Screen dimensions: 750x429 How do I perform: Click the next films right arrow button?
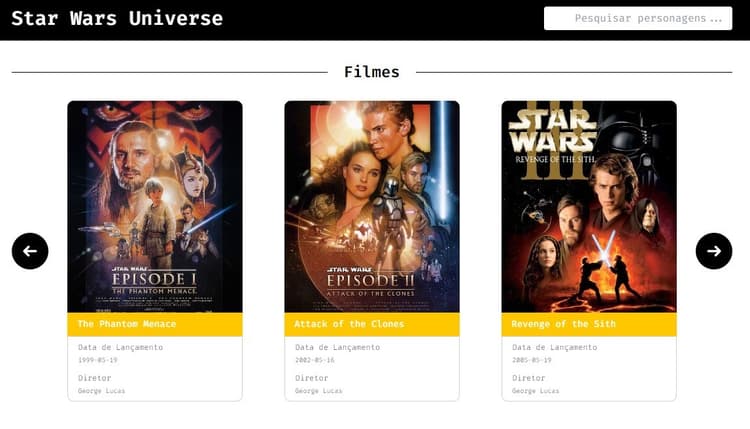pos(714,251)
